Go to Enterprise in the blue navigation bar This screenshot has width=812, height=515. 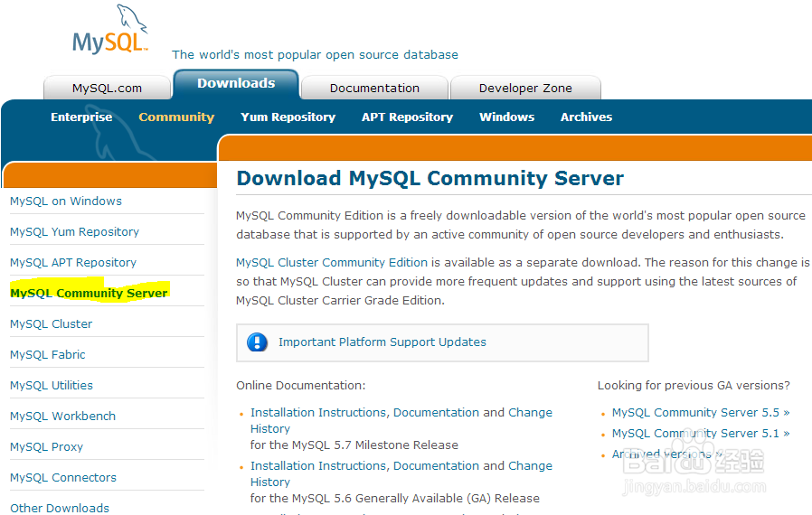[x=81, y=117]
